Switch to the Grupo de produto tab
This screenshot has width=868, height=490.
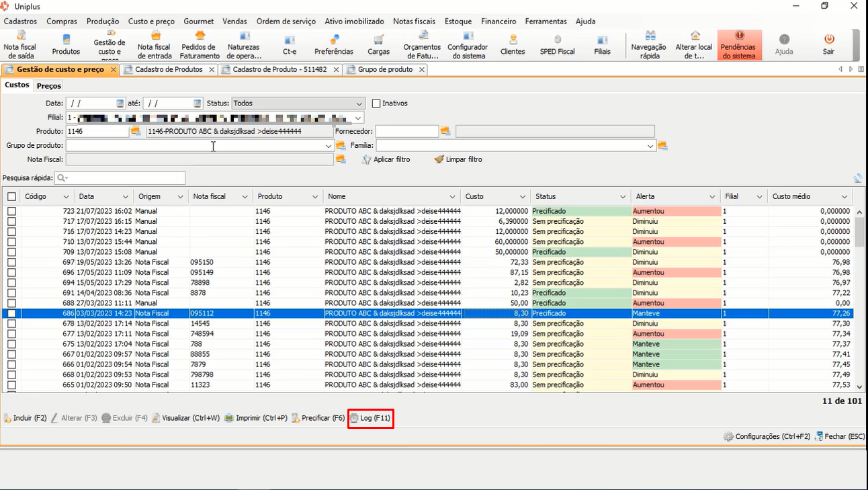(385, 69)
